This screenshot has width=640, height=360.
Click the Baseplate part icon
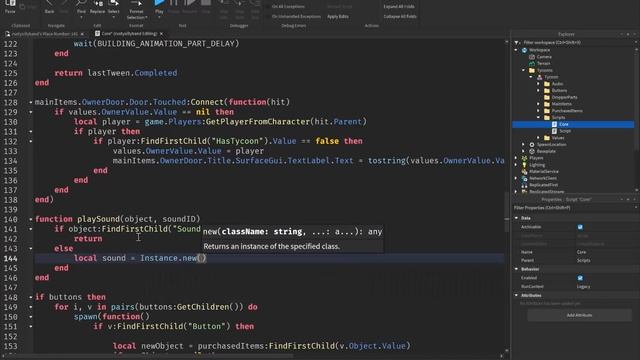click(x=532, y=151)
